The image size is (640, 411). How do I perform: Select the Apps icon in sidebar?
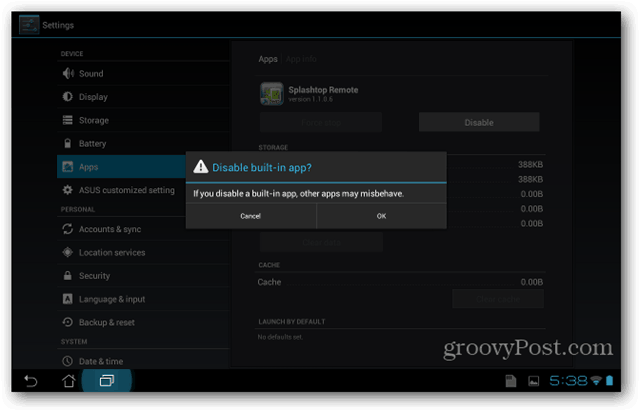67,167
